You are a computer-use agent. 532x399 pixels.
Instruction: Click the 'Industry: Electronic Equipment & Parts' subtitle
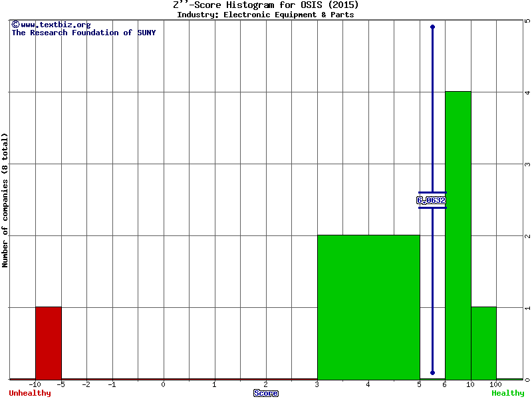pos(265,15)
